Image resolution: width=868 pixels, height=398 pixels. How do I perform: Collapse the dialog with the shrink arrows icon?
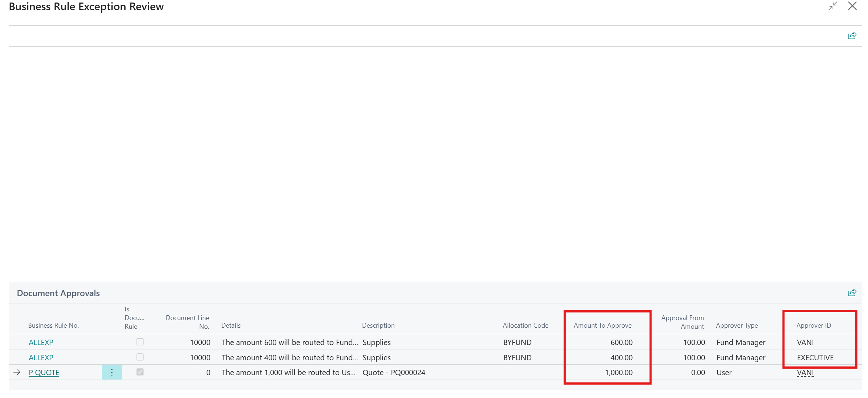pos(833,6)
